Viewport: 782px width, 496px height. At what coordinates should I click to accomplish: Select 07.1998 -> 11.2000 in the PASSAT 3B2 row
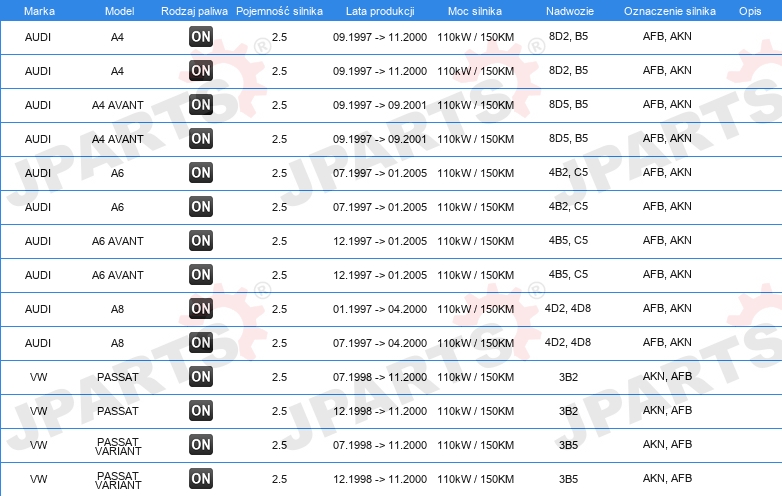pyautogui.click(x=380, y=377)
